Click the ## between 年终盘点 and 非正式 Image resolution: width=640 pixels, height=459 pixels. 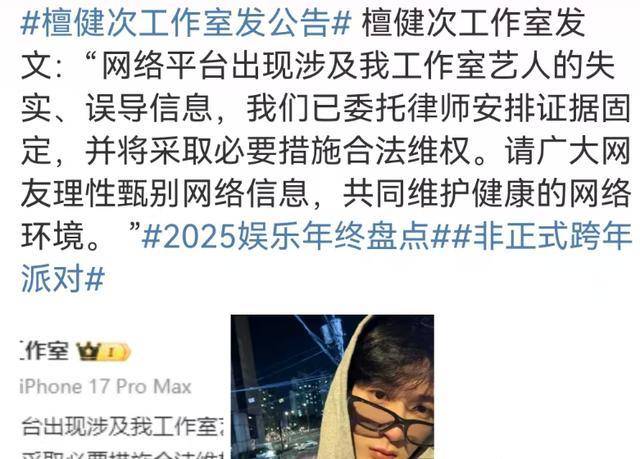tap(451, 237)
